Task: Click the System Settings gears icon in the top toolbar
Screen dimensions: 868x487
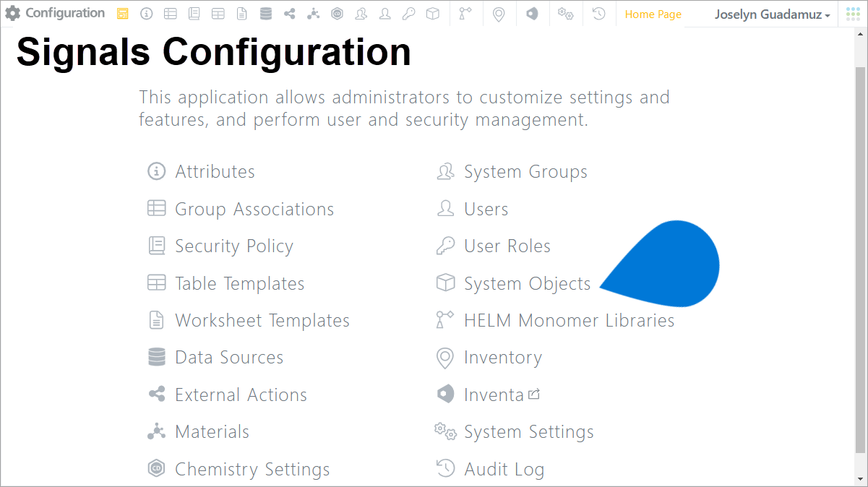Action: tap(566, 14)
